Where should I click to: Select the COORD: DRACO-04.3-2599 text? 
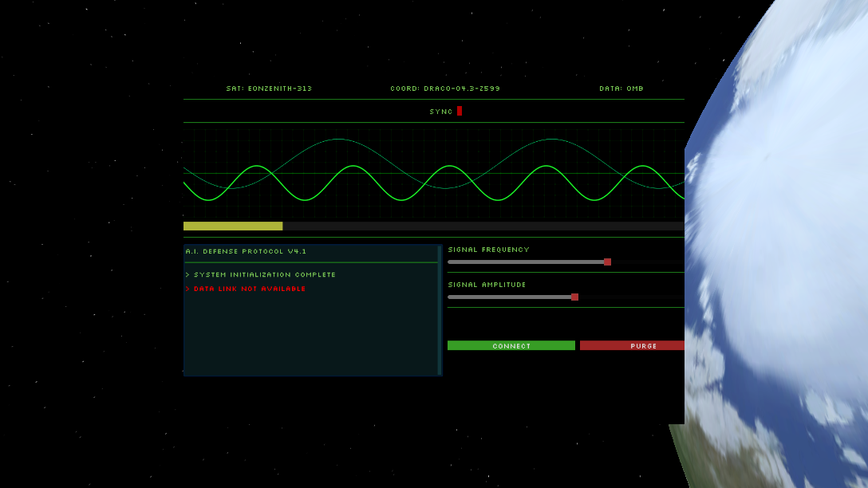pos(445,89)
